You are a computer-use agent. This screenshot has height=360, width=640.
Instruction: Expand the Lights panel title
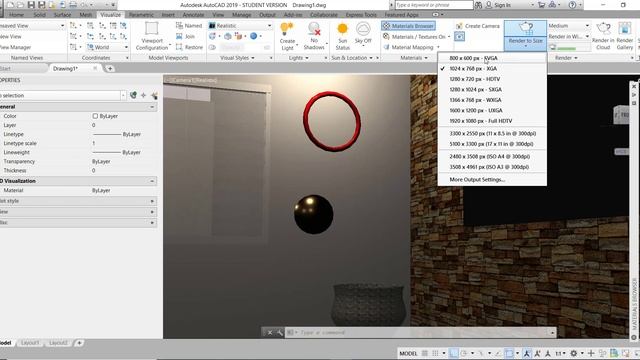[x=298, y=58]
